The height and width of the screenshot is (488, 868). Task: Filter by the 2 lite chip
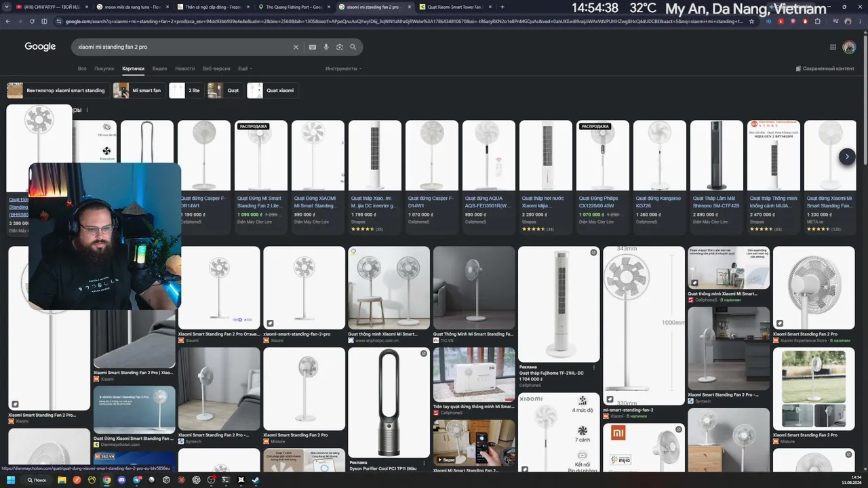coord(186,90)
